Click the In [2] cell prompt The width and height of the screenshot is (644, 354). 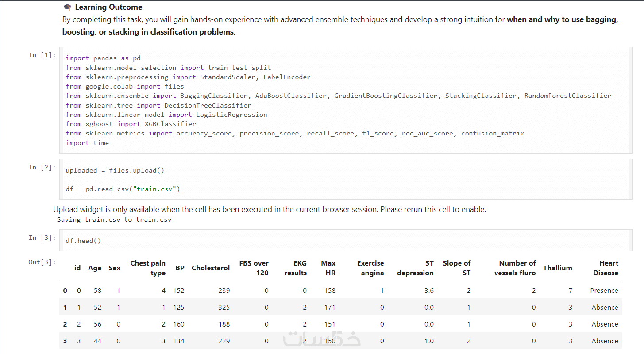pos(42,167)
